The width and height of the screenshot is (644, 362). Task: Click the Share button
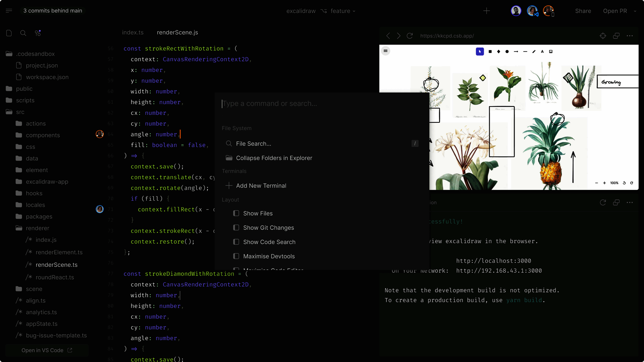(583, 11)
